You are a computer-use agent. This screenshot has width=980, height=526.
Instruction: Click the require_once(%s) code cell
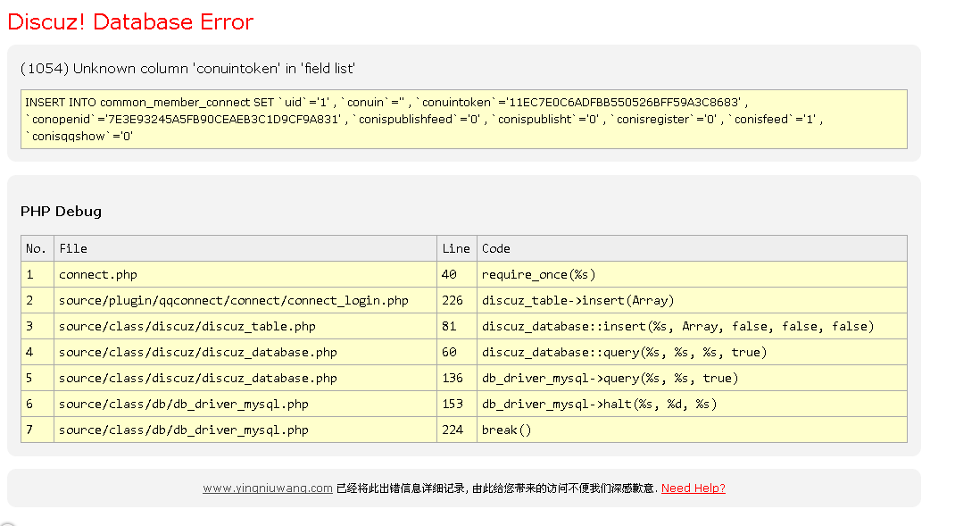(x=538, y=274)
